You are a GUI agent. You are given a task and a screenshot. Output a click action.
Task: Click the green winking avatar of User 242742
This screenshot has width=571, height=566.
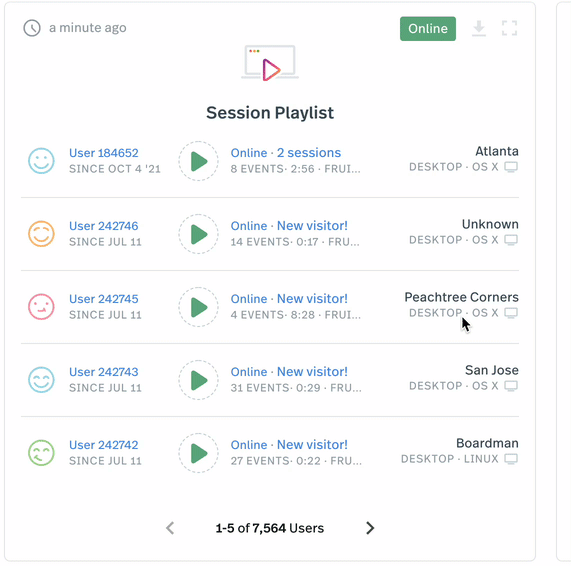click(42, 453)
